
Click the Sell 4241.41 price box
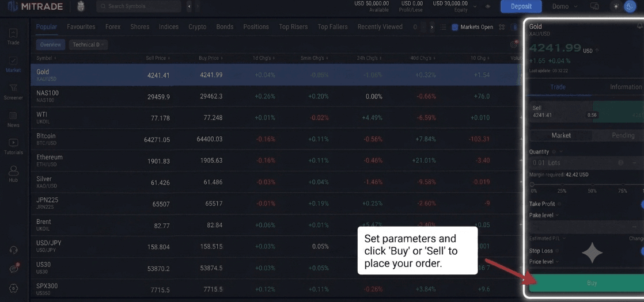561,112
